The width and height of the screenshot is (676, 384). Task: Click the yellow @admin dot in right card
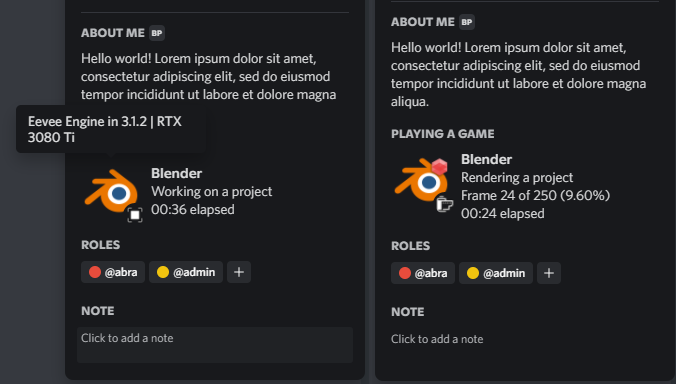click(473, 273)
